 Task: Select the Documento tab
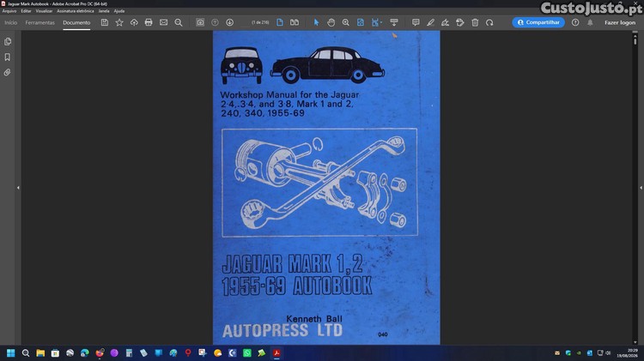pos(76,22)
